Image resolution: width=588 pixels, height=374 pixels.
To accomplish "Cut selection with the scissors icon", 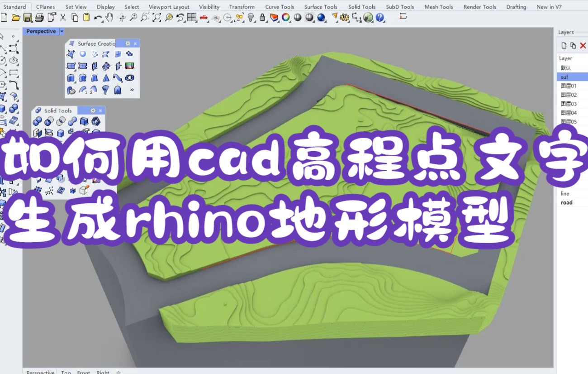I will click(63, 18).
